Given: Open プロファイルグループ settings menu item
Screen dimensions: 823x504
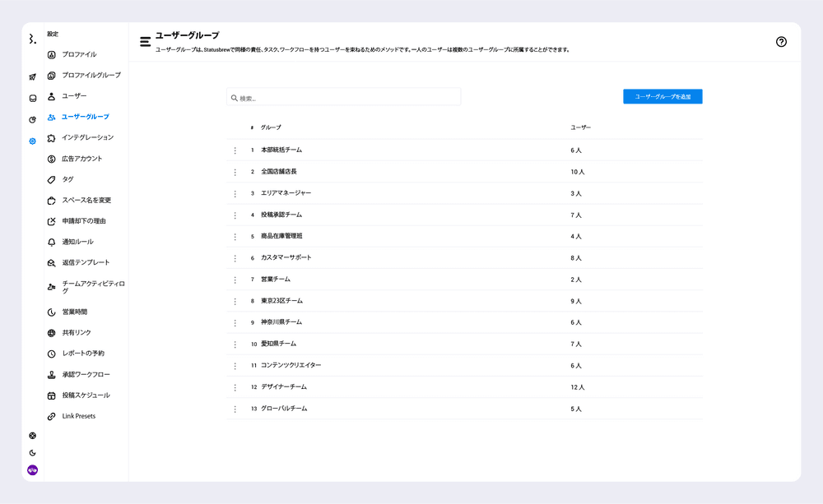Looking at the screenshot, I should [x=91, y=76].
